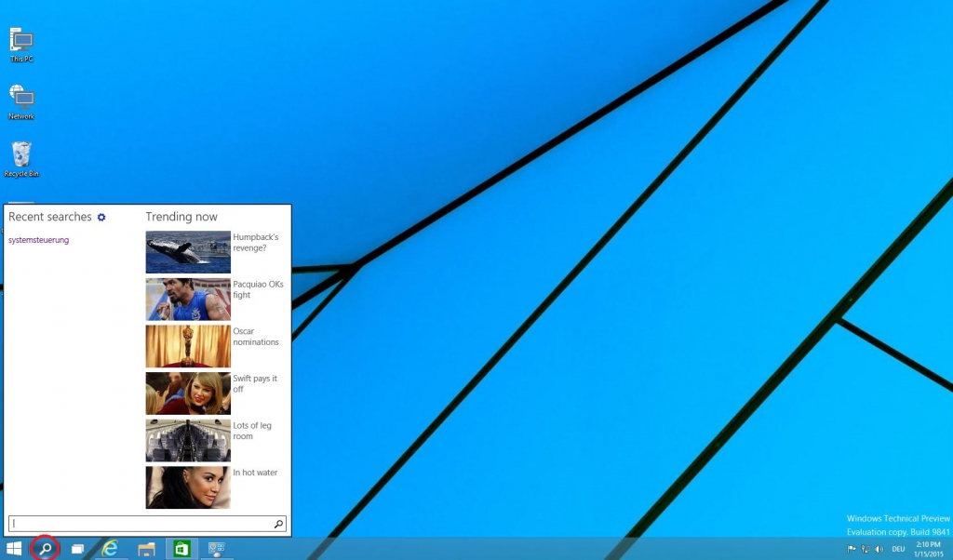
Task: Open Task View on the taskbar
Action: point(78,549)
